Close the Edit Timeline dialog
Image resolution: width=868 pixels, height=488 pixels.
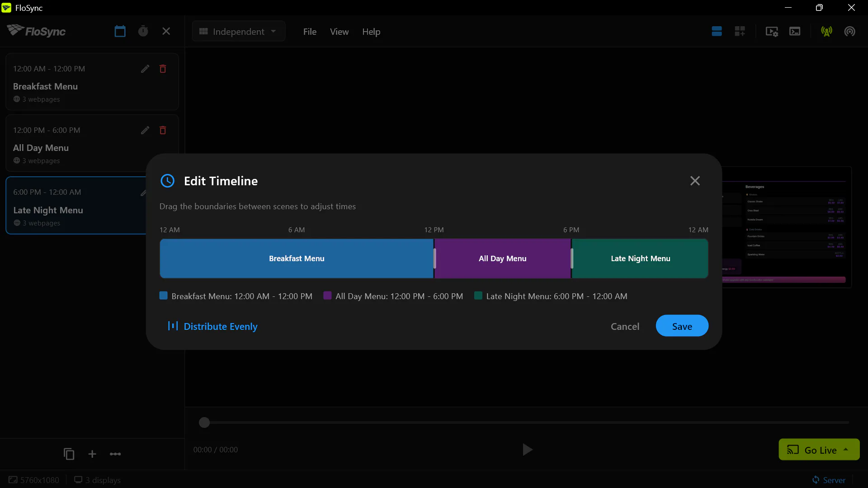[695, 181]
